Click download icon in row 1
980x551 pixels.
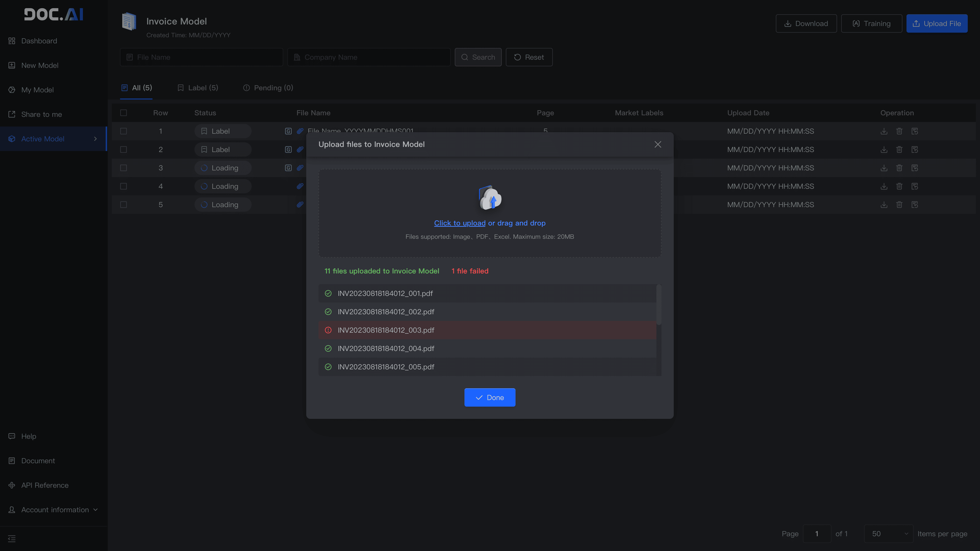point(884,131)
